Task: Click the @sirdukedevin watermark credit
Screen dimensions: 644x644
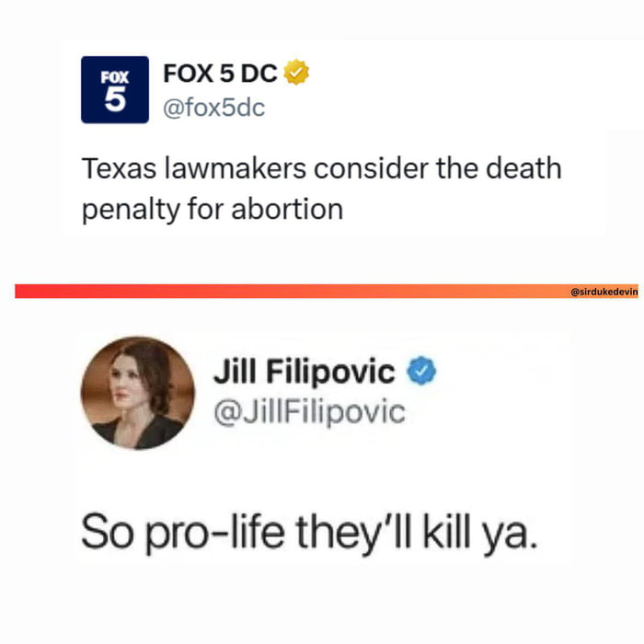Action: tap(604, 292)
